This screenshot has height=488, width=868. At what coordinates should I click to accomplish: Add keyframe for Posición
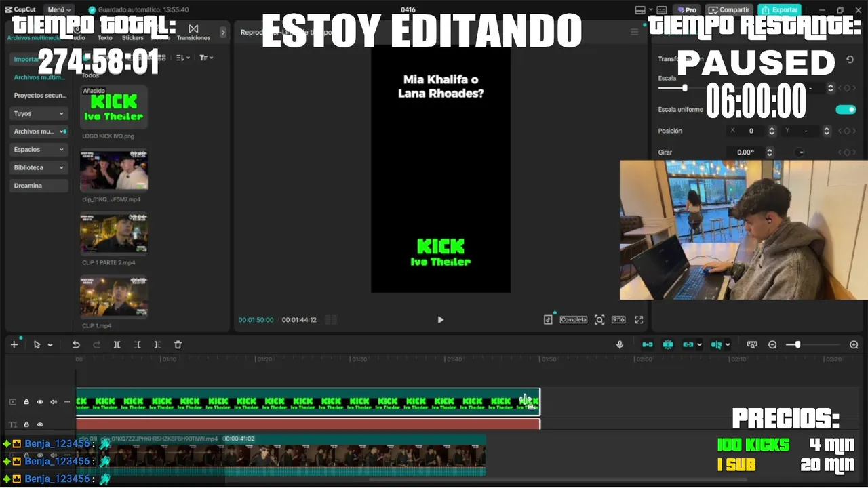tap(847, 131)
